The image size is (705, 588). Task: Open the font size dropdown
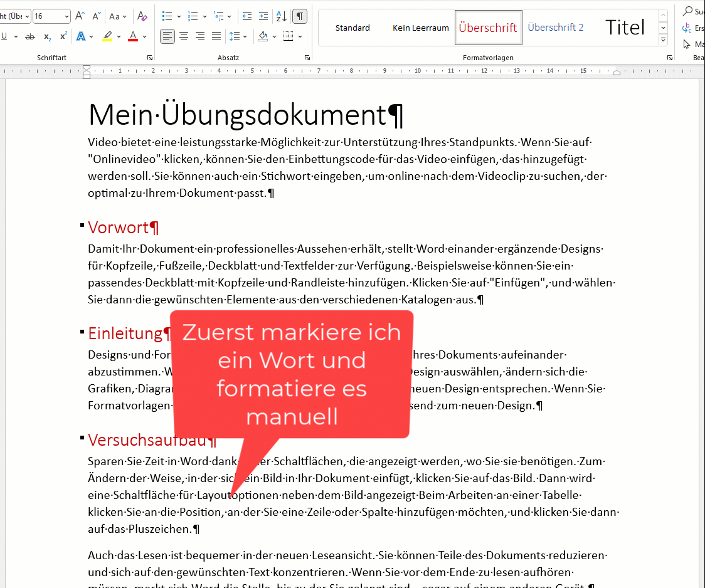pos(66,16)
